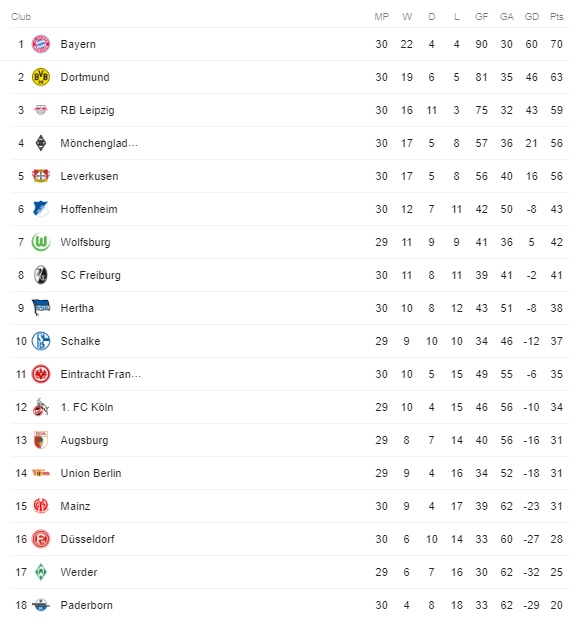Click the Pts column header
Screen dimensions: 582x631
coord(557,16)
